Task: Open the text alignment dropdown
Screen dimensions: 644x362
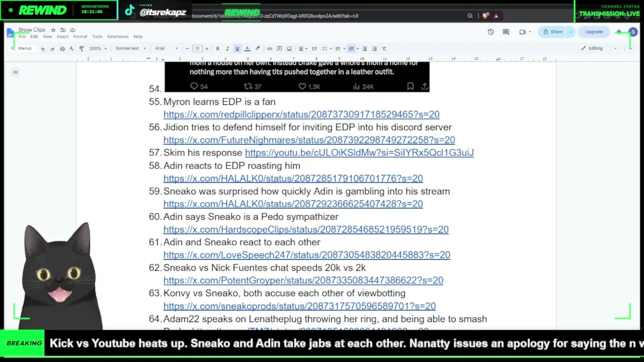Action: 302,49
